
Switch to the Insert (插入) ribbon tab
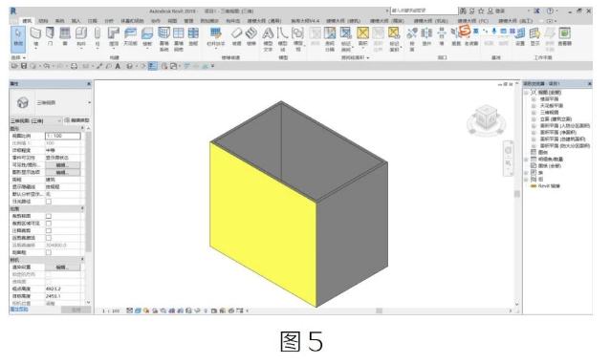click(76, 21)
